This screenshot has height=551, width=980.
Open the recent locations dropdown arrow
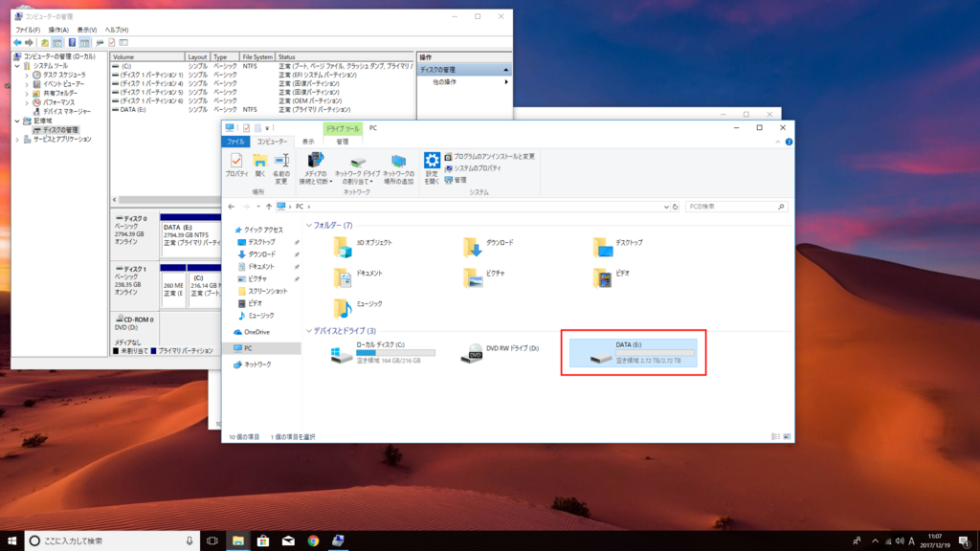[x=258, y=207]
